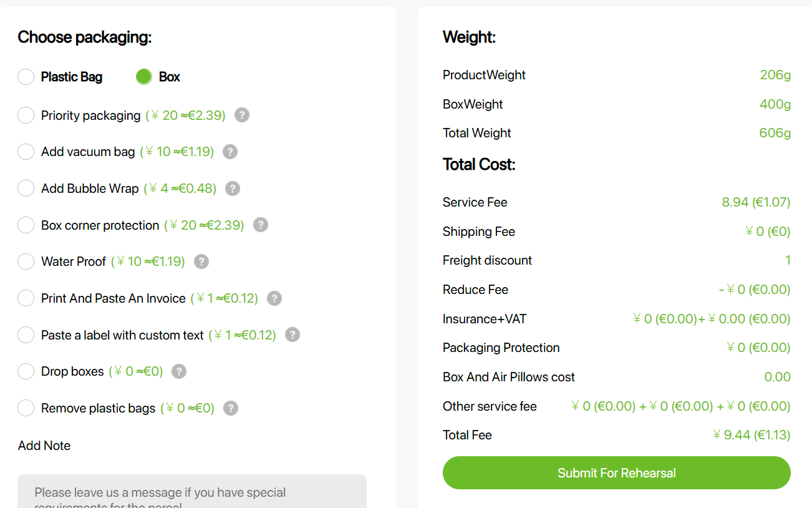Select the Box packaging radio button

[x=144, y=77]
